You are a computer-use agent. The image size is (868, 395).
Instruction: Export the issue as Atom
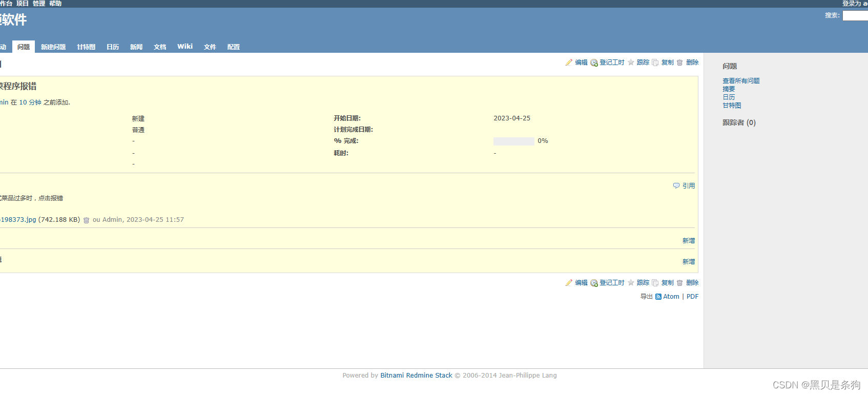tap(671, 297)
